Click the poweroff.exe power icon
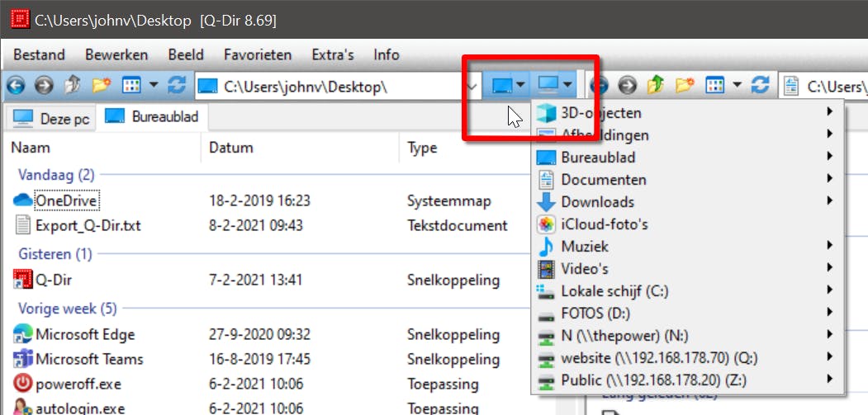This screenshot has width=868, height=415. click(x=23, y=384)
